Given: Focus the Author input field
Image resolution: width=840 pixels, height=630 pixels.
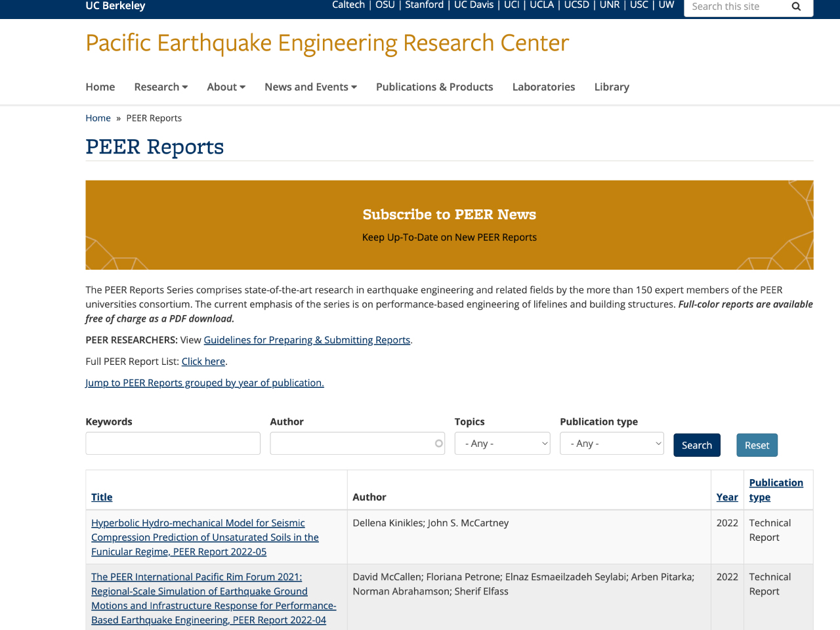Looking at the screenshot, I should [358, 444].
